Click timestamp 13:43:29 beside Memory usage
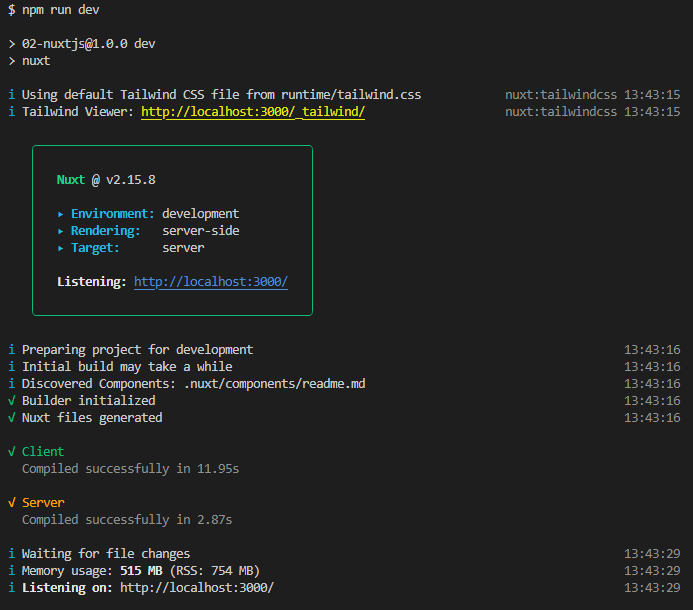The height and width of the screenshot is (610, 693). pos(652,571)
